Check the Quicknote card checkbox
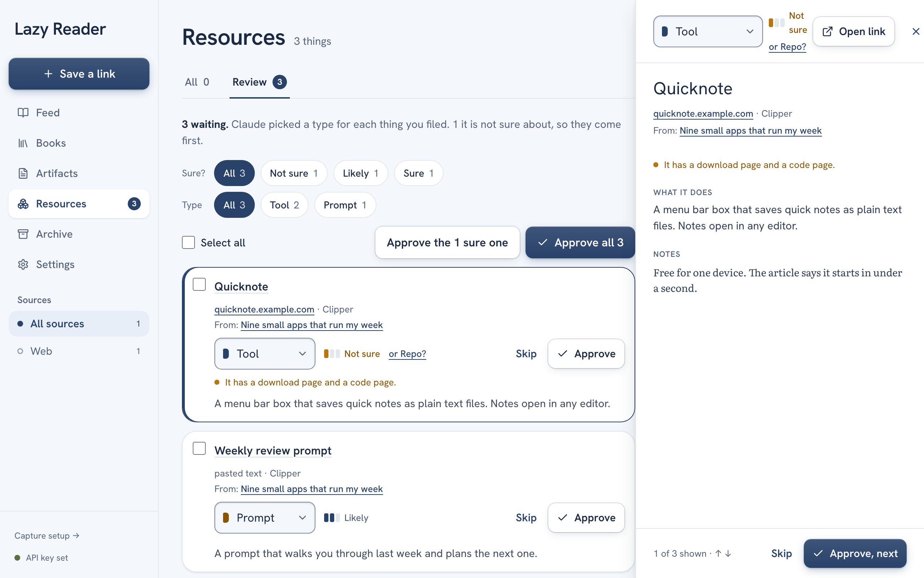The width and height of the screenshot is (924, 578). tap(199, 284)
